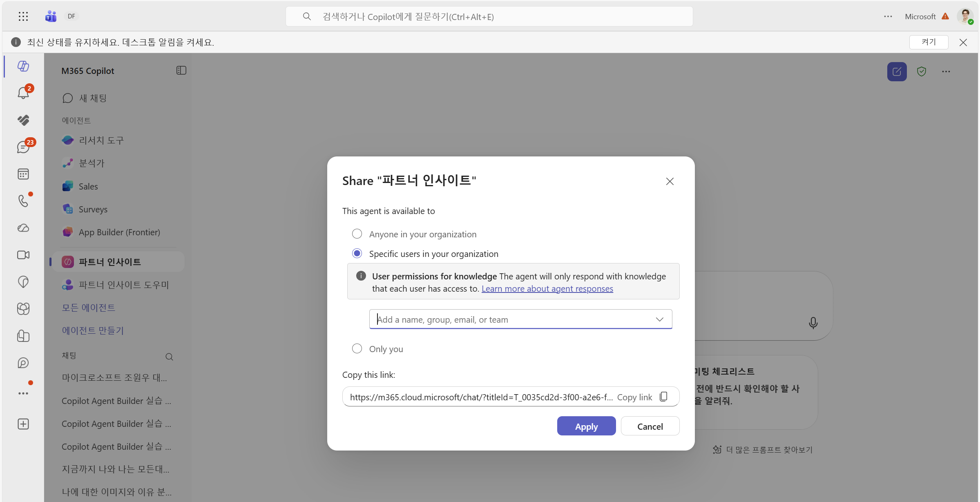980x502 pixels.
Task: Copy the share link using clipboard icon
Action: [x=663, y=397]
